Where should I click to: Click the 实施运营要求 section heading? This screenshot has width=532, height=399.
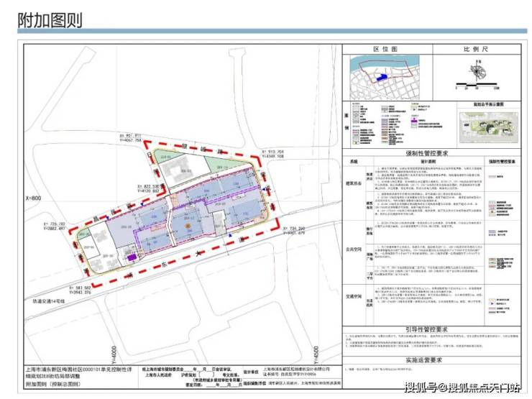423,360
